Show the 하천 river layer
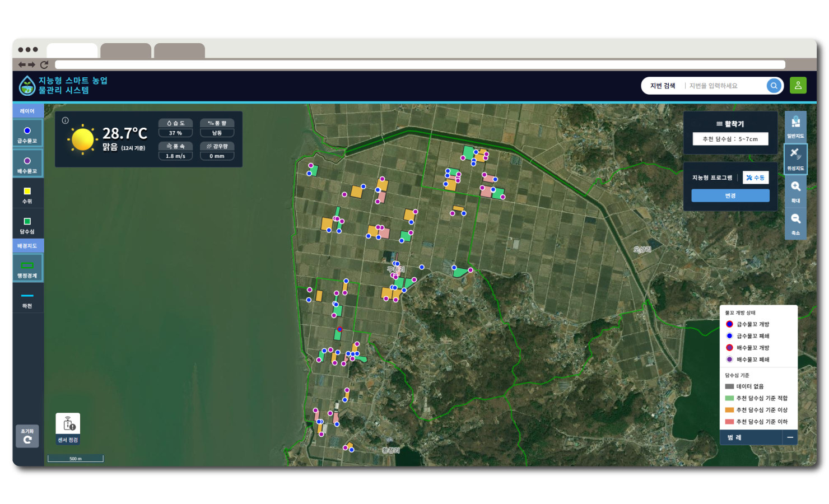This screenshot has height=504, width=829. (x=27, y=300)
